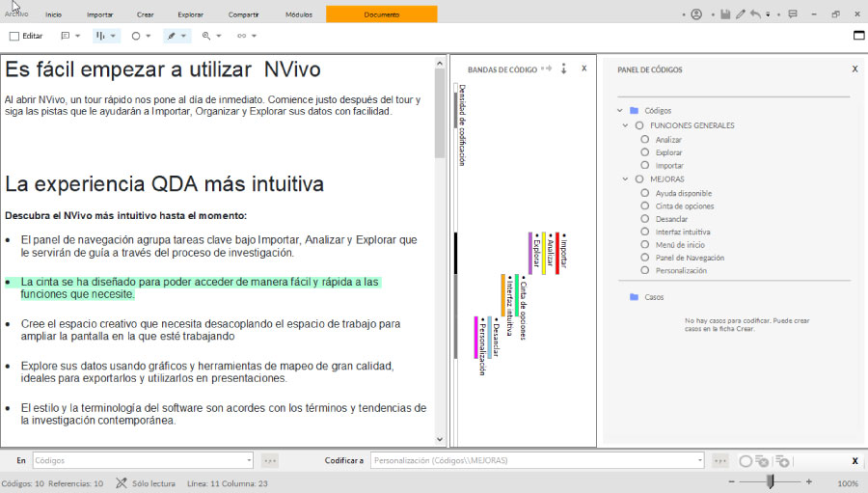Screen dimensions: 868x493
Task: Select the Menú de inicio code circle
Action: [x=645, y=244]
